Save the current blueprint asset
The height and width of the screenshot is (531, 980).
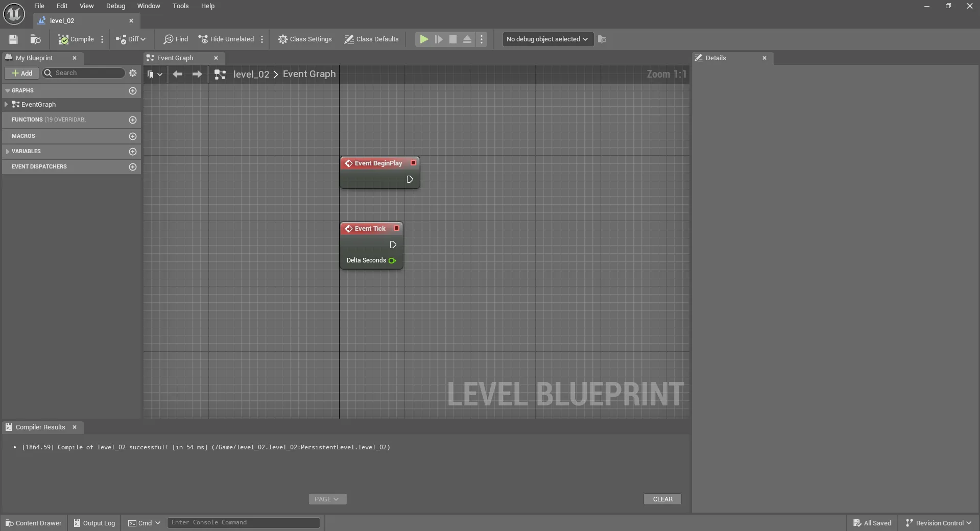13,39
